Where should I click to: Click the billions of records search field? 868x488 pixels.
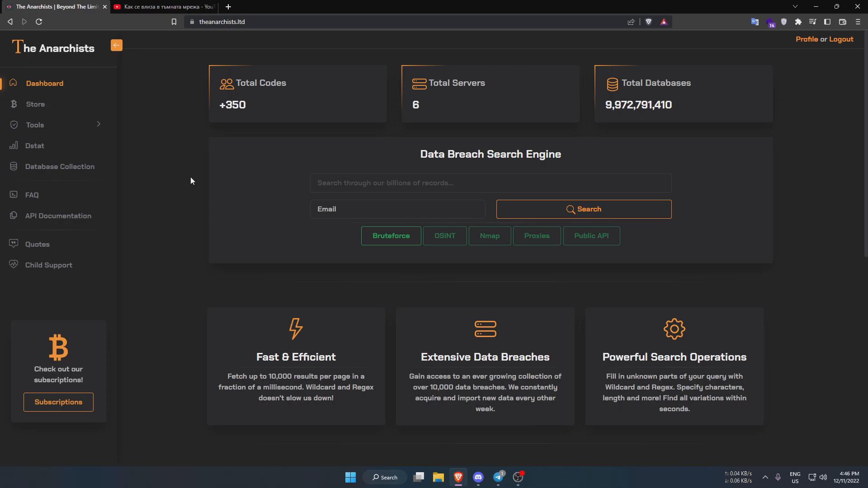pyautogui.click(x=491, y=183)
